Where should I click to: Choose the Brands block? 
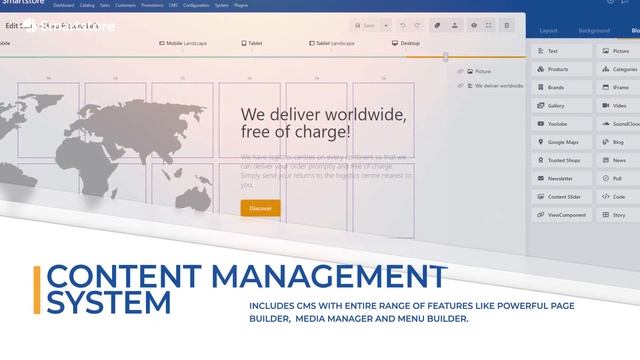562,87
